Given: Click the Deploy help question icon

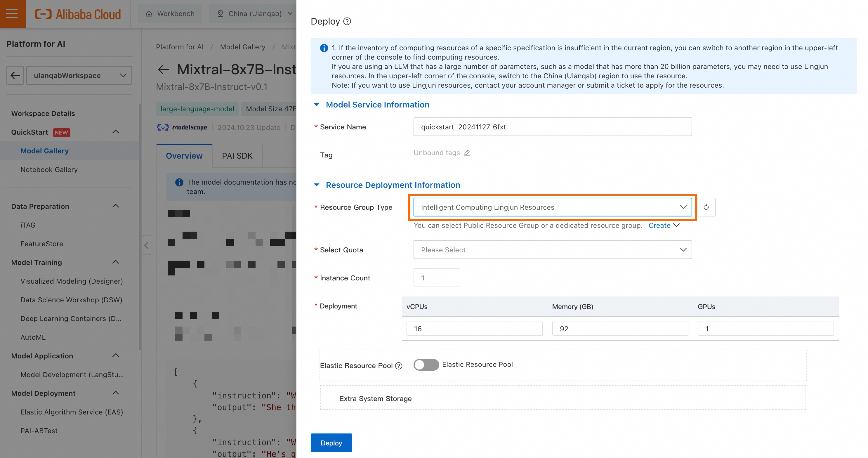Looking at the screenshot, I should pos(347,21).
